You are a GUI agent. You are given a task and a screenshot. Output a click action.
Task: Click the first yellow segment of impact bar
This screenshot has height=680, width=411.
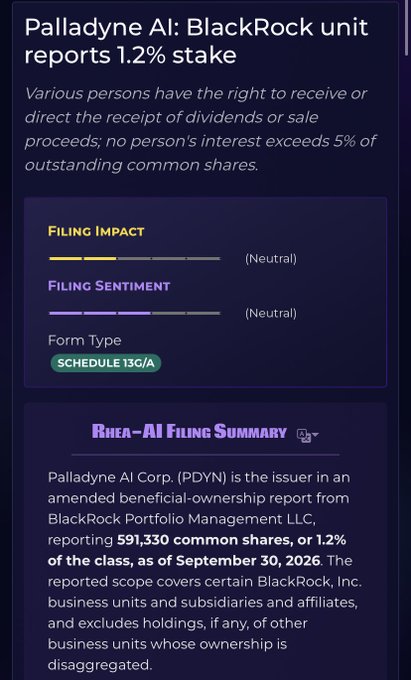[x=65, y=258]
